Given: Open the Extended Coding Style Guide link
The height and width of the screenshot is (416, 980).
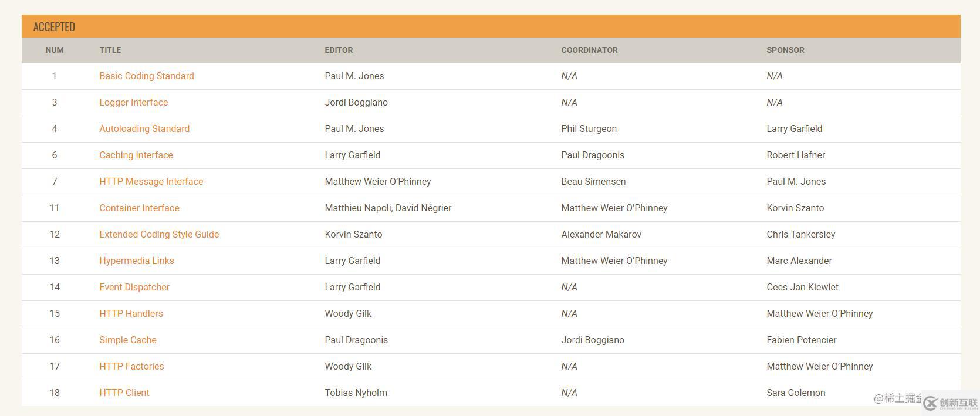Looking at the screenshot, I should [x=159, y=234].
